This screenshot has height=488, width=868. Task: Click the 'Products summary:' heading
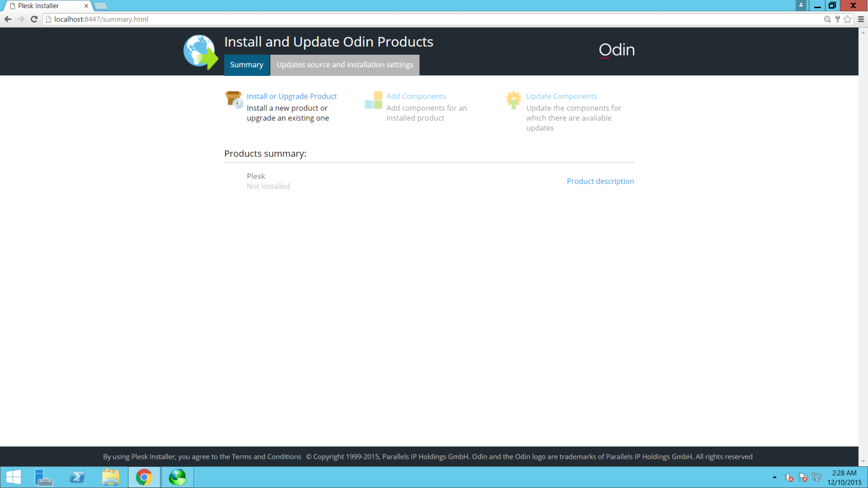(x=265, y=154)
